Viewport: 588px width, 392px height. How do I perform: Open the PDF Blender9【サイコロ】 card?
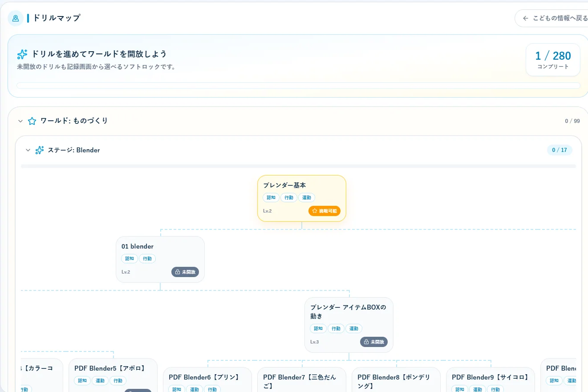491,380
